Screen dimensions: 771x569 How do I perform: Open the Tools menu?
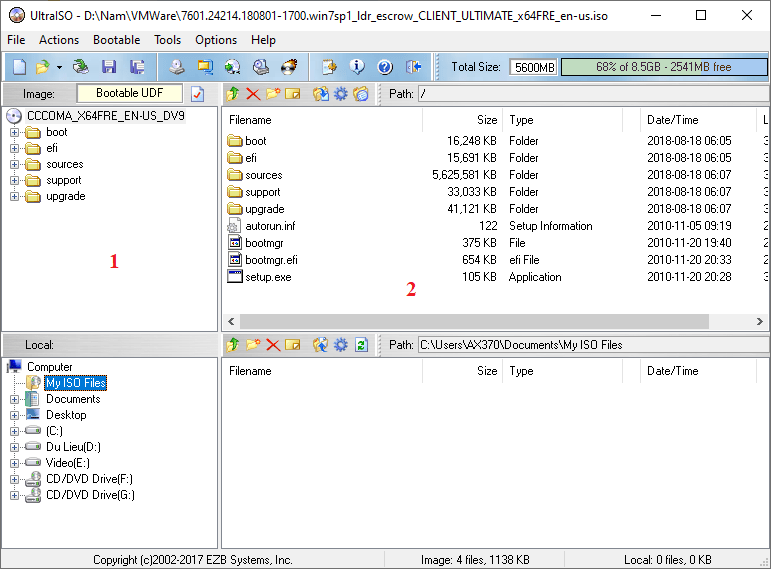coord(167,40)
